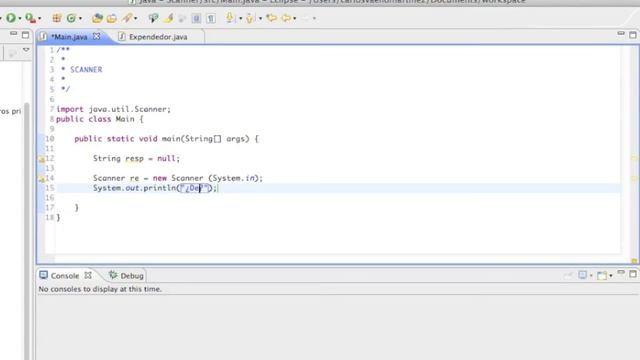This screenshot has width=640, height=360.
Task: Click the SCANNER comment text
Action: 86,69
